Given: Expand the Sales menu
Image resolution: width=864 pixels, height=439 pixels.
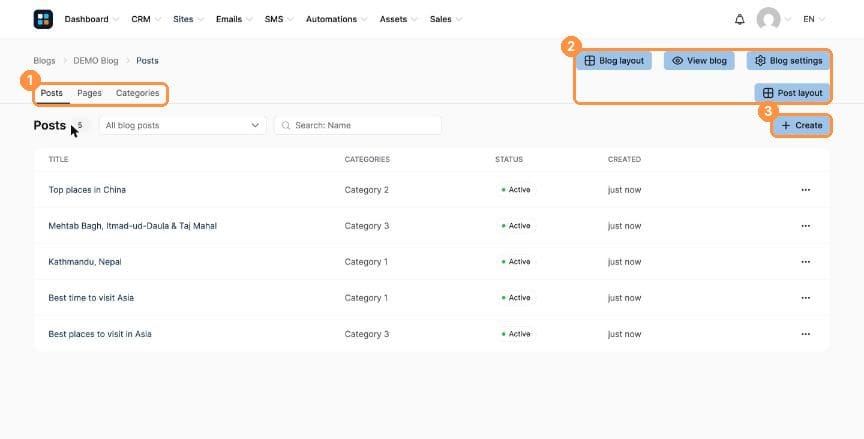Looking at the screenshot, I should [x=446, y=19].
